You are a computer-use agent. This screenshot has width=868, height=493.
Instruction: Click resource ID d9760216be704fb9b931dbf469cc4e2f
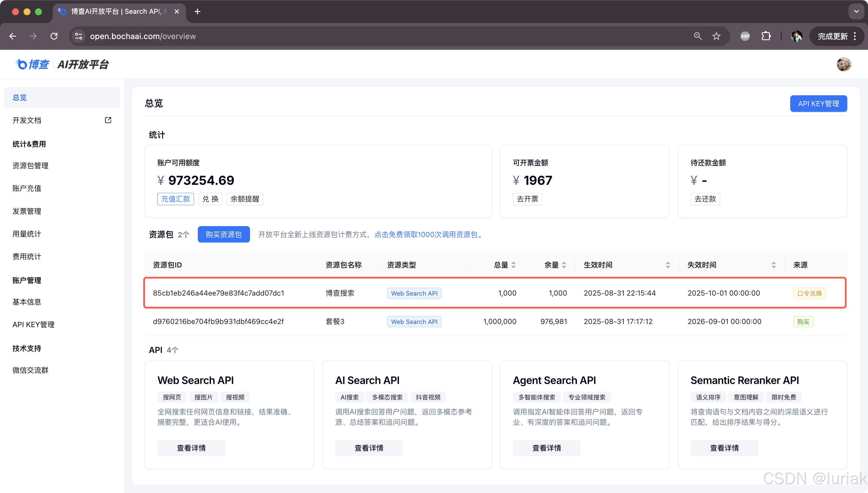(x=218, y=322)
